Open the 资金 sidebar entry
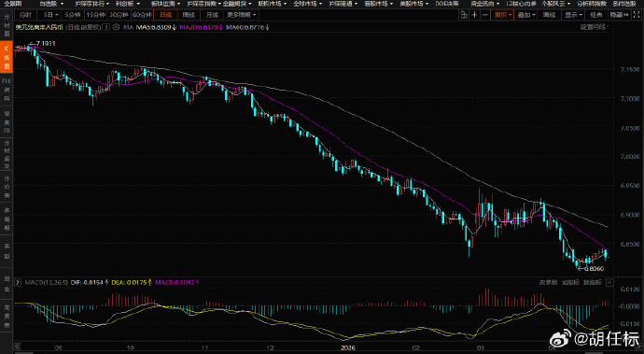Screen dimensions: 644x354 coord(7,284)
